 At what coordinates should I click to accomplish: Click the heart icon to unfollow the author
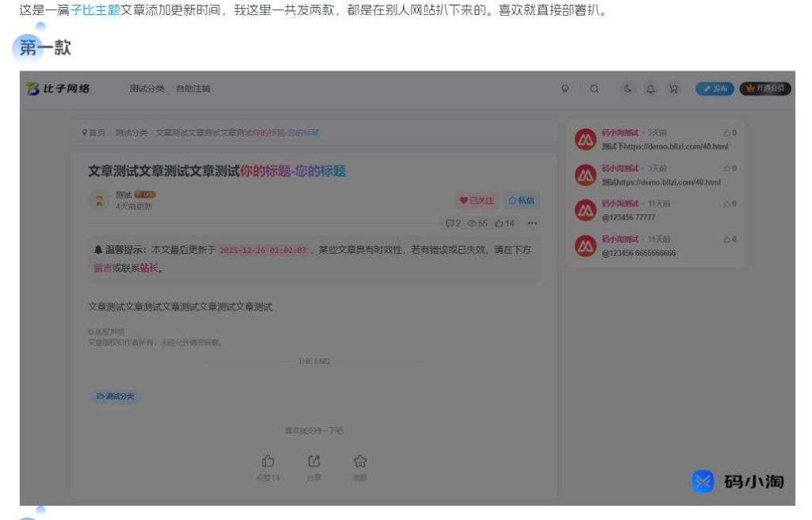point(462,201)
